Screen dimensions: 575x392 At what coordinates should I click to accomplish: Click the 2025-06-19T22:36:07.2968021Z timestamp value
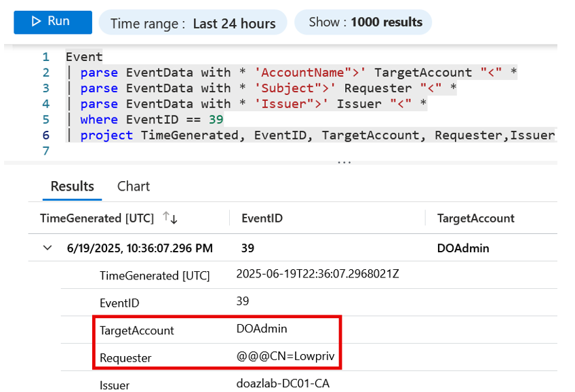pos(317,275)
